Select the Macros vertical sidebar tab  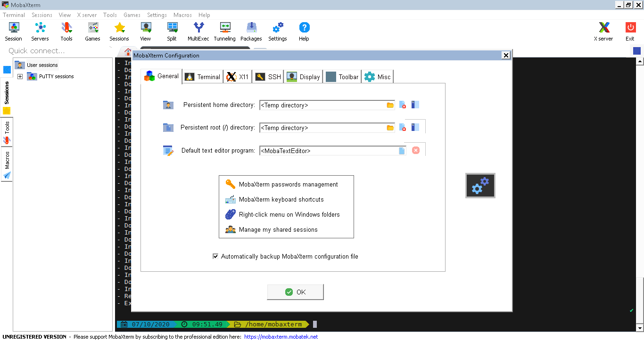click(x=7, y=164)
